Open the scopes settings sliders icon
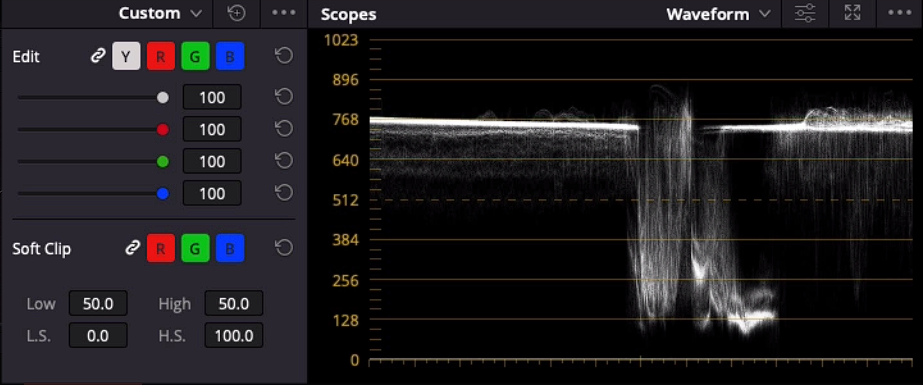Viewport: 923px width, 385px height. click(x=805, y=14)
